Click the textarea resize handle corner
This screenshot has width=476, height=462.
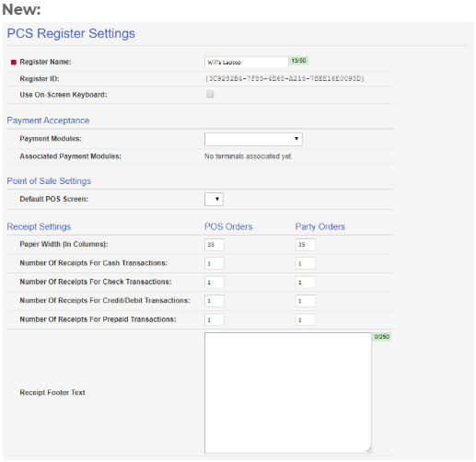368,450
